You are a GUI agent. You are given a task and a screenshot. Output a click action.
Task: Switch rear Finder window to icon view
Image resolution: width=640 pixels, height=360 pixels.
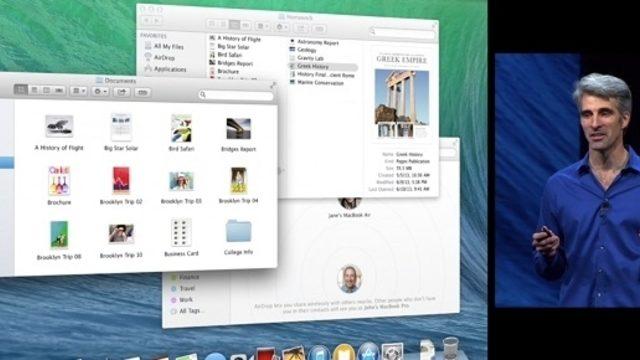point(212,24)
